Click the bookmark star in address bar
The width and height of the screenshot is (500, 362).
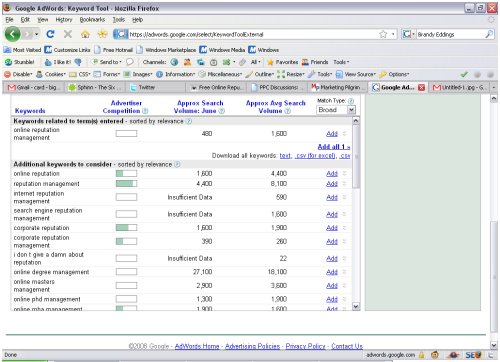point(383,34)
